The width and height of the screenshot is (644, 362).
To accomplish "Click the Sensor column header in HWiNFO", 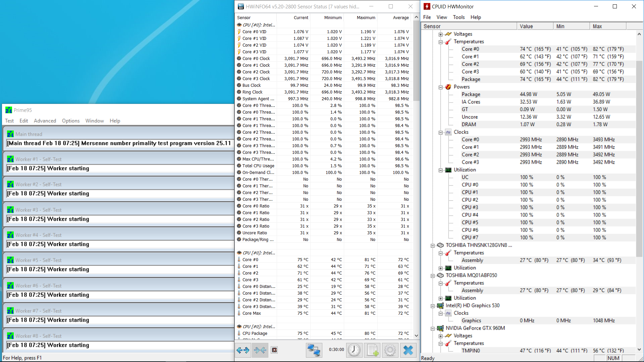I will pos(256,17).
